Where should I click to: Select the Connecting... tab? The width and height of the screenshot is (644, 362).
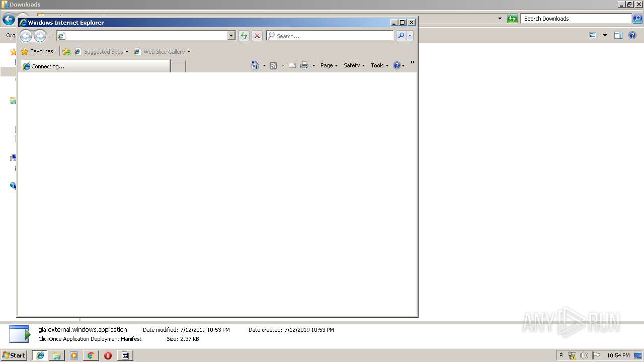tap(96, 66)
